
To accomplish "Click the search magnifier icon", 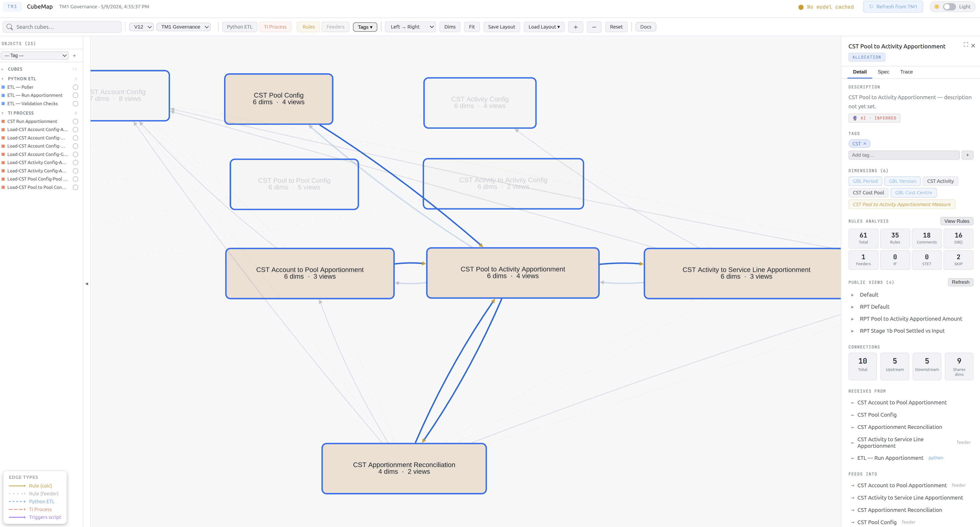I will point(10,27).
